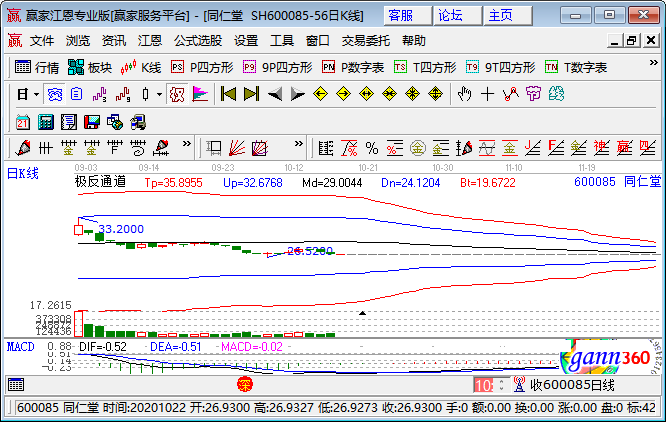Screen dimensions: 666x422
Task: Click the 主页 button in title bar
Action: coord(508,16)
